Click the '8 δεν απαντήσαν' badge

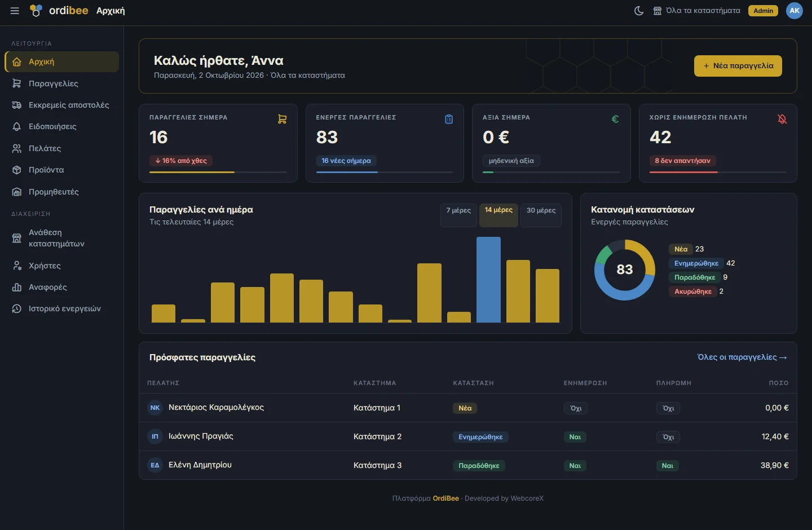682,161
